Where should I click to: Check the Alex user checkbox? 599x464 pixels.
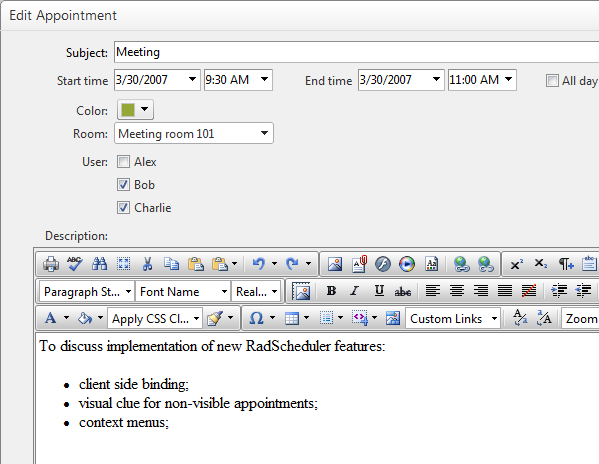(123, 162)
